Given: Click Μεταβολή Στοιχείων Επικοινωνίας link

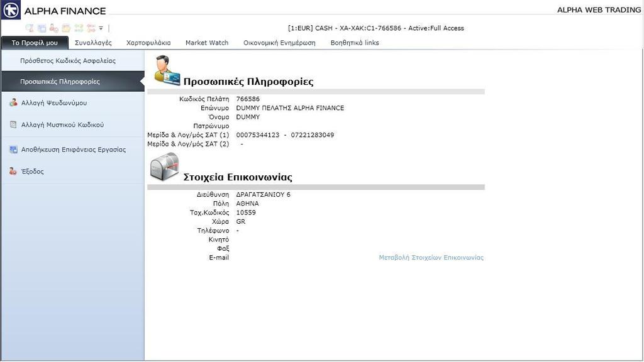Looking at the screenshot, I should (431, 257).
